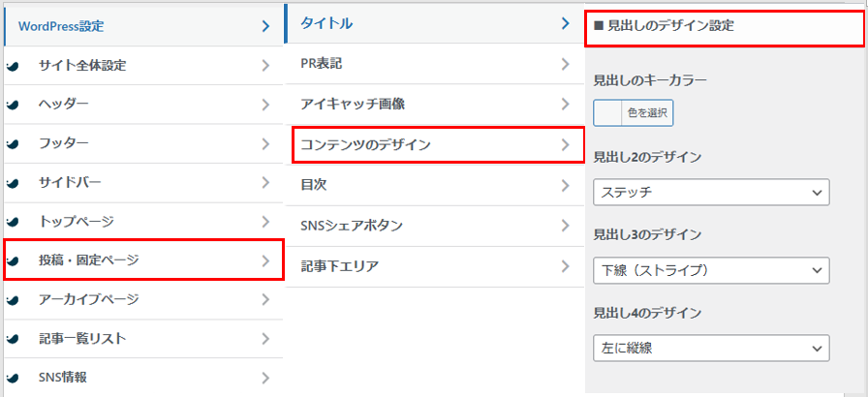
Task: Click the swallow icon beside トップページ
Action: click(x=11, y=222)
